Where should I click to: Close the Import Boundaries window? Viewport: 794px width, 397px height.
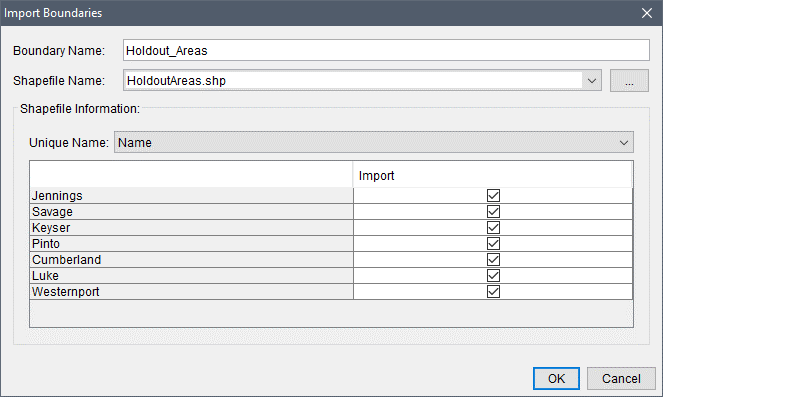[x=647, y=13]
